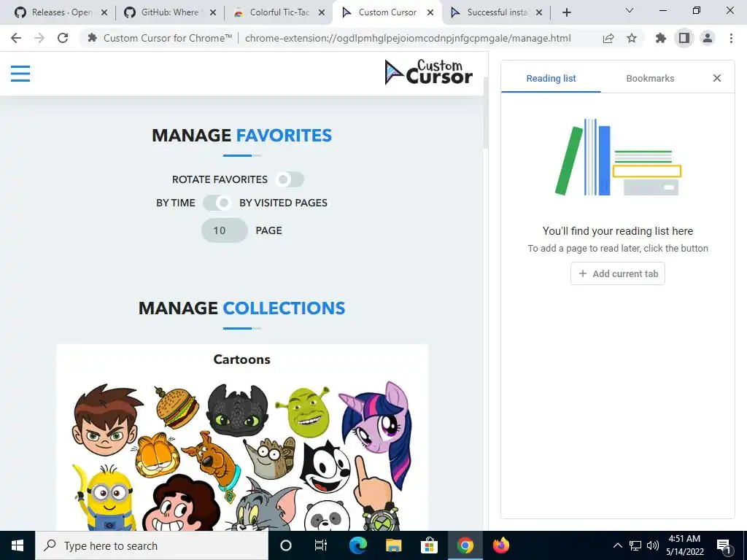Click the BY VISITED PAGES label

[x=283, y=203]
